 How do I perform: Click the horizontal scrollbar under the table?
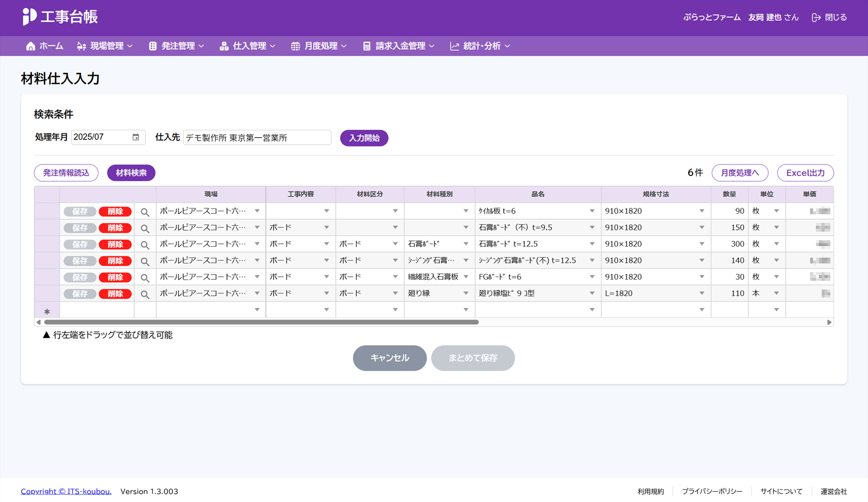(x=261, y=322)
